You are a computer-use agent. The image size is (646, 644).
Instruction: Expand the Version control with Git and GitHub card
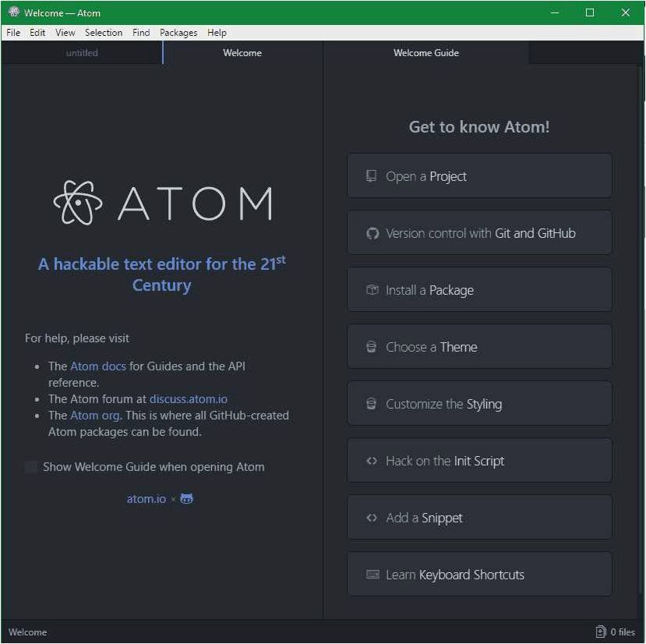(479, 233)
